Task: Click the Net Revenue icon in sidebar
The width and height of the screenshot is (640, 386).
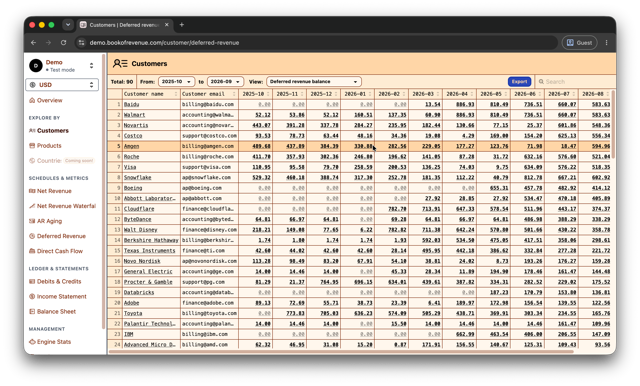Action: [x=32, y=191]
